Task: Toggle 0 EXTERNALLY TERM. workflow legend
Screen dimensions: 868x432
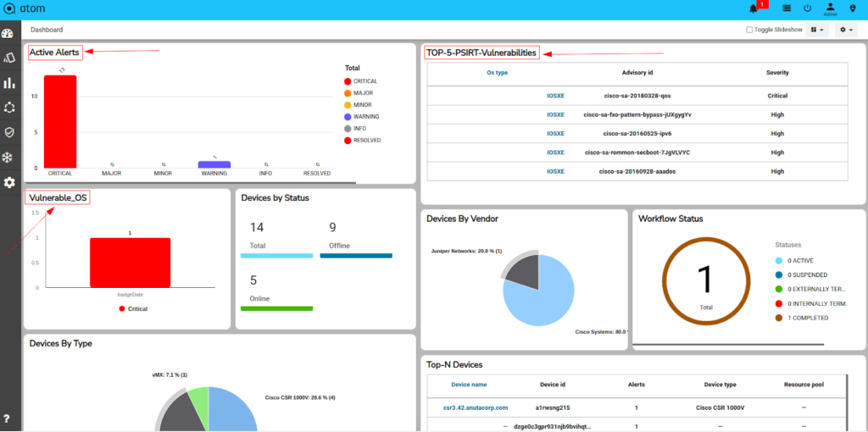Action: 811,289
